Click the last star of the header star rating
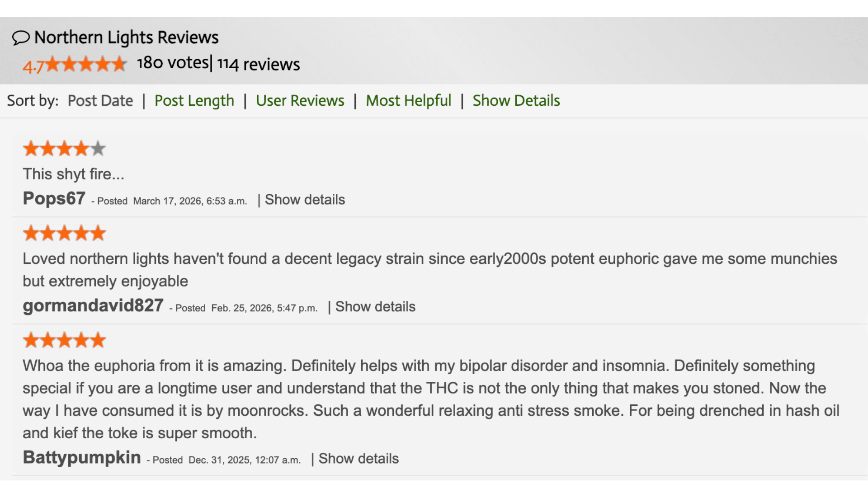 coord(118,64)
